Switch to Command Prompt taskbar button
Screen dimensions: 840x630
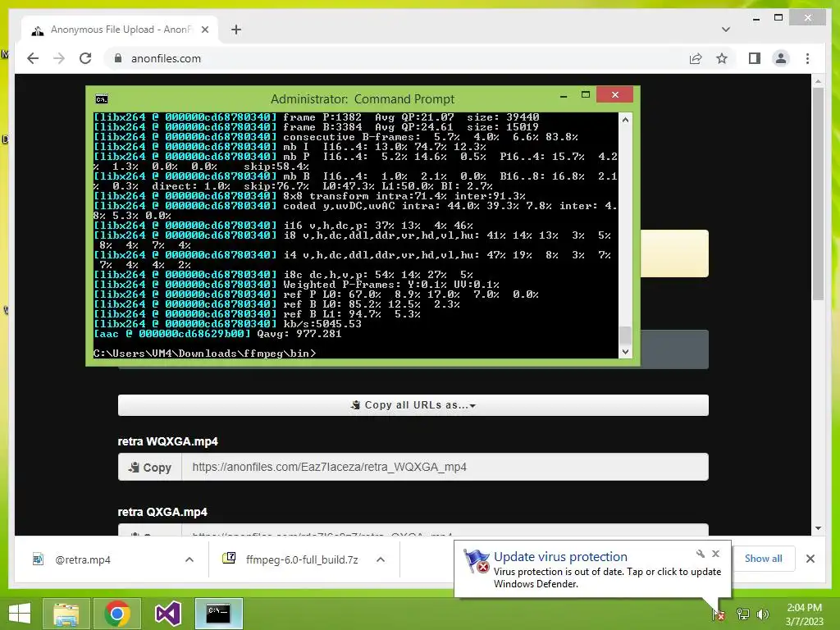coord(218,614)
